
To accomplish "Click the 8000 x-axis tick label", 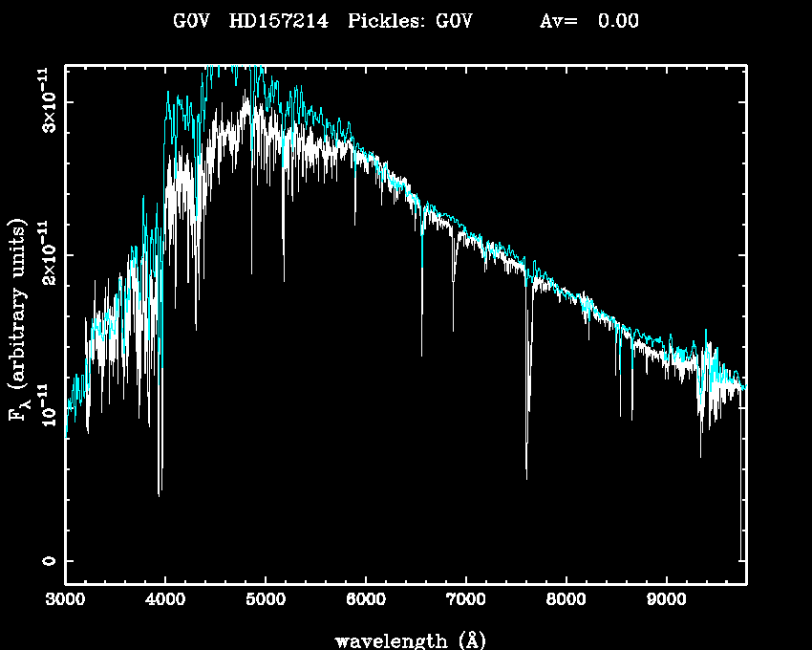I will 566,601.
